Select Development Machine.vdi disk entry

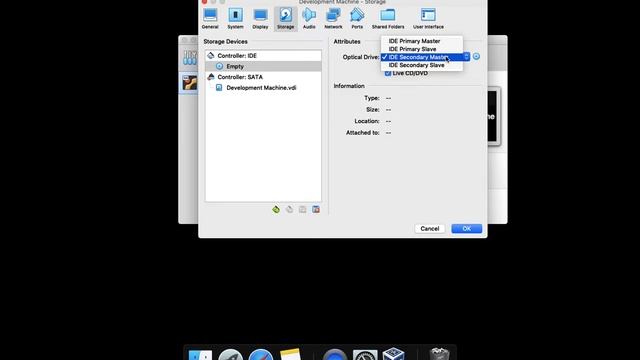(263, 88)
